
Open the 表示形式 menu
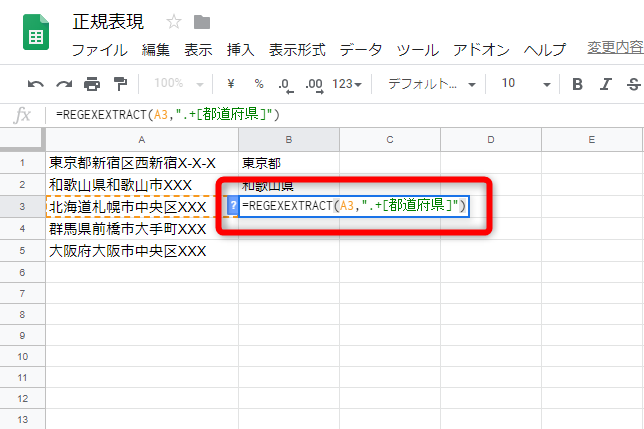click(297, 50)
